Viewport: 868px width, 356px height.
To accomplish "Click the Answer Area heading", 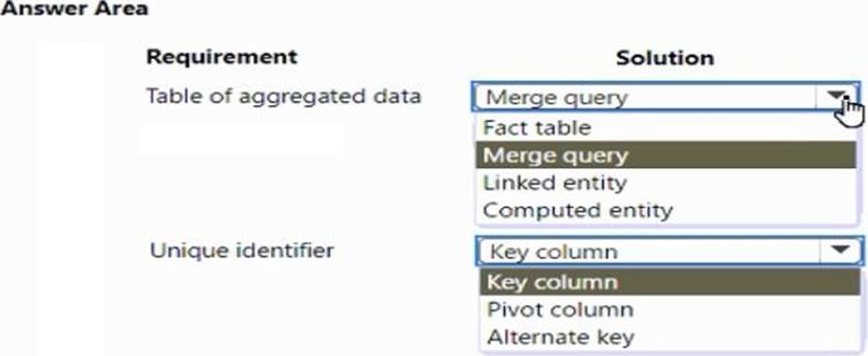I will coord(74,8).
